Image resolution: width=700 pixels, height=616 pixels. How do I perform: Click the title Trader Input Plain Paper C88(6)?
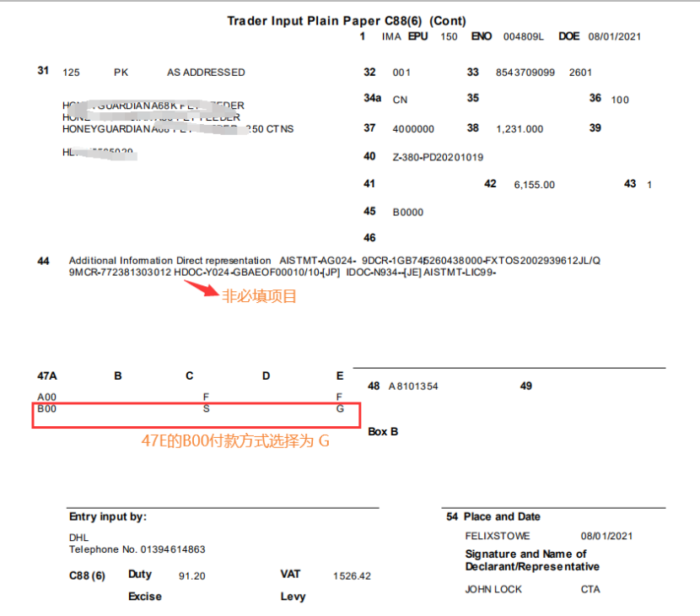click(x=346, y=21)
